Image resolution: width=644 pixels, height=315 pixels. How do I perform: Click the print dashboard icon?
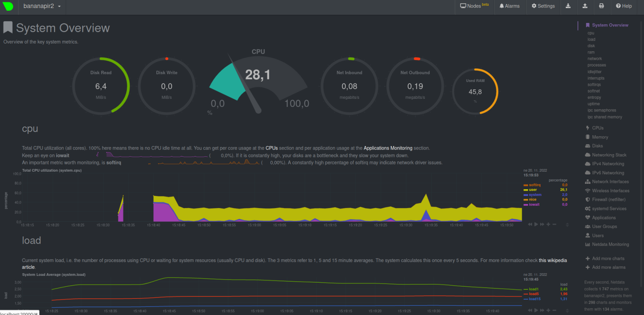point(601,6)
